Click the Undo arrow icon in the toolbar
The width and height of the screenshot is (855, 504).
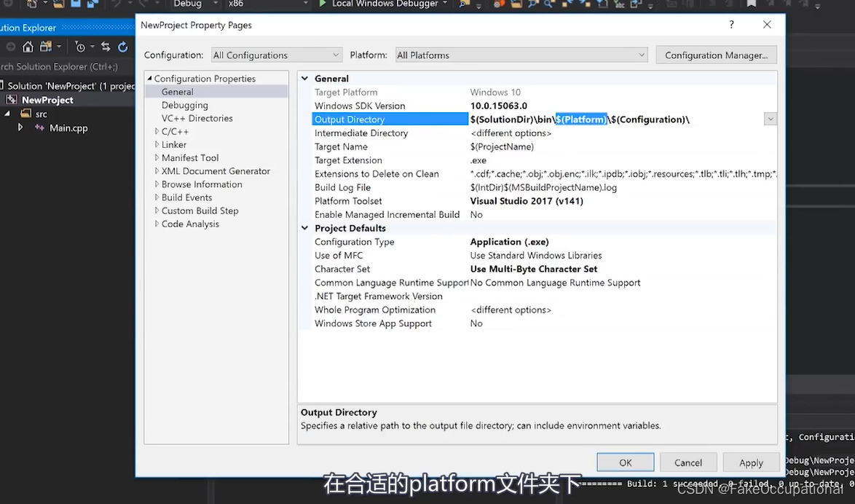click(x=117, y=4)
